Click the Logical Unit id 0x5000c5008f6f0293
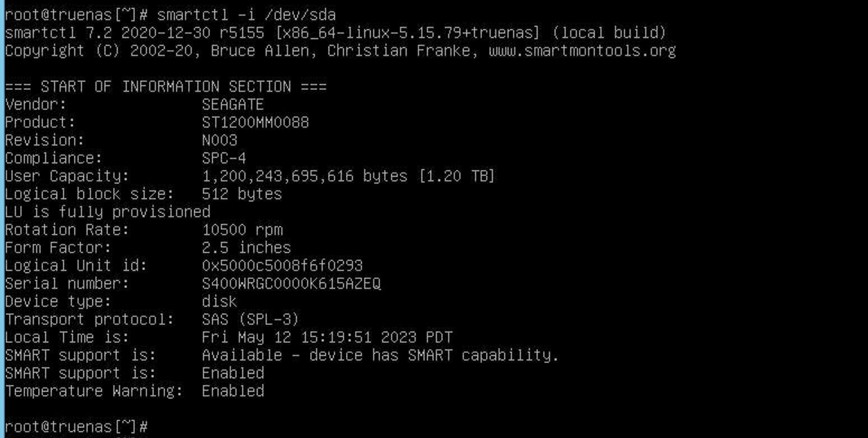The height and width of the screenshot is (438, 868). click(x=282, y=266)
